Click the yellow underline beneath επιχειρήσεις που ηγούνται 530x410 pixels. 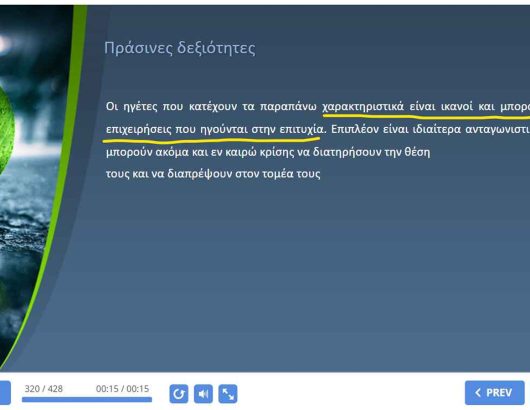point(211,140)
